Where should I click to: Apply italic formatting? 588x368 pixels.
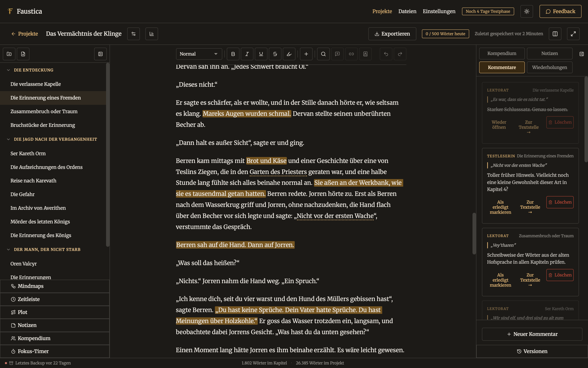[247, 54]
